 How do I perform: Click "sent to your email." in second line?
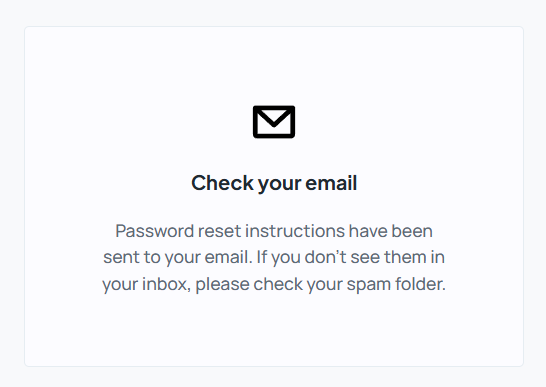pos(178,257)
